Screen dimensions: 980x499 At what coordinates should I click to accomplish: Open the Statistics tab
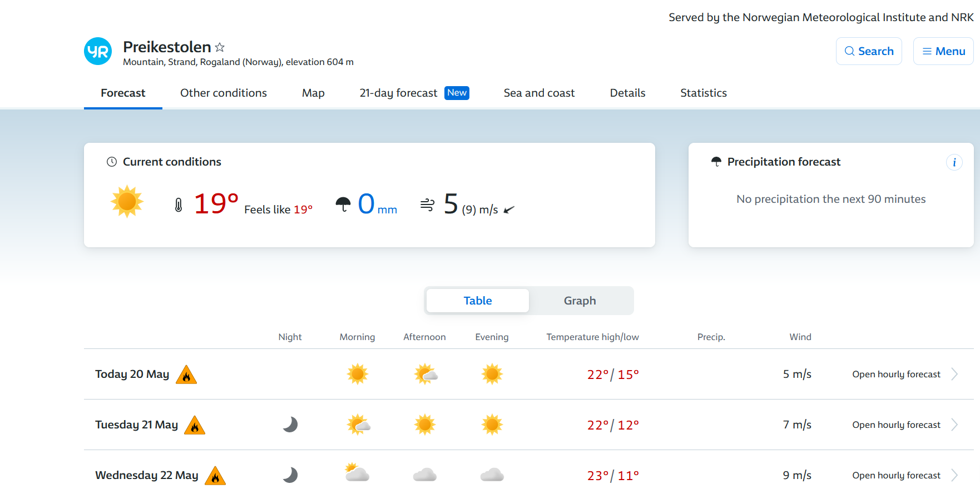click(x=703, y=93)
